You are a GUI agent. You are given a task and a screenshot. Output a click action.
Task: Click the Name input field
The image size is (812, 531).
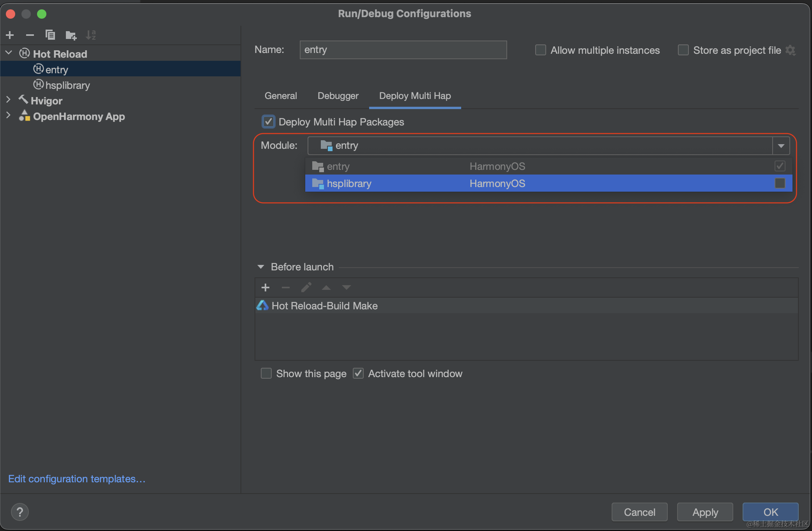[403, 50]
